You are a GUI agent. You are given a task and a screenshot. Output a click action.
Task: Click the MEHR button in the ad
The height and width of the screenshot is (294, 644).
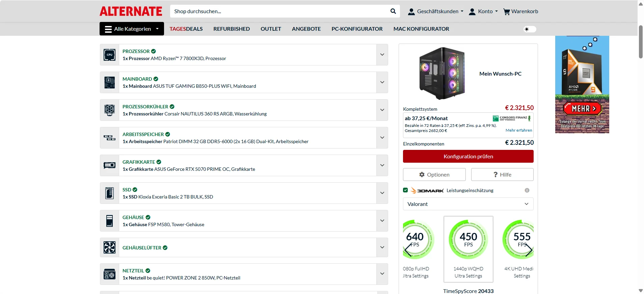(x=583, y=109)
